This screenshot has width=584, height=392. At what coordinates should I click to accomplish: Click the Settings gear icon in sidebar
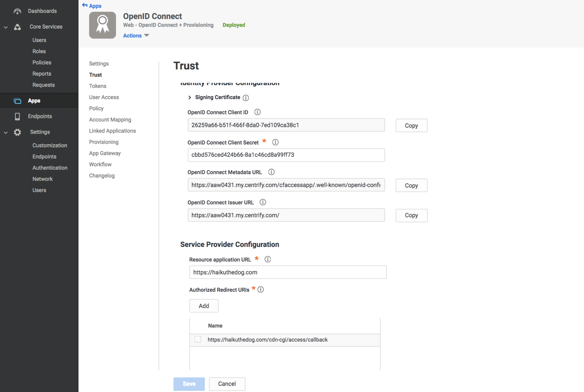(x=18, y=132)
